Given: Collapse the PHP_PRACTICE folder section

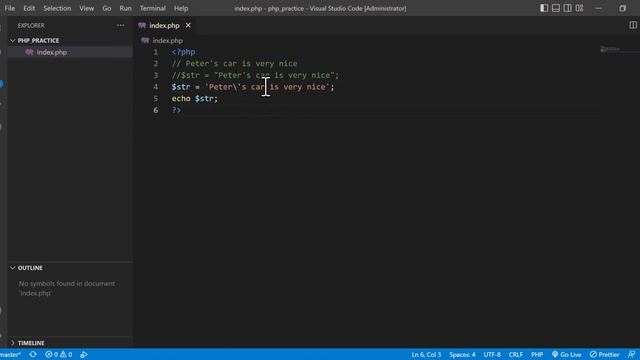Looking at the screenshot, I should [38, 40].
